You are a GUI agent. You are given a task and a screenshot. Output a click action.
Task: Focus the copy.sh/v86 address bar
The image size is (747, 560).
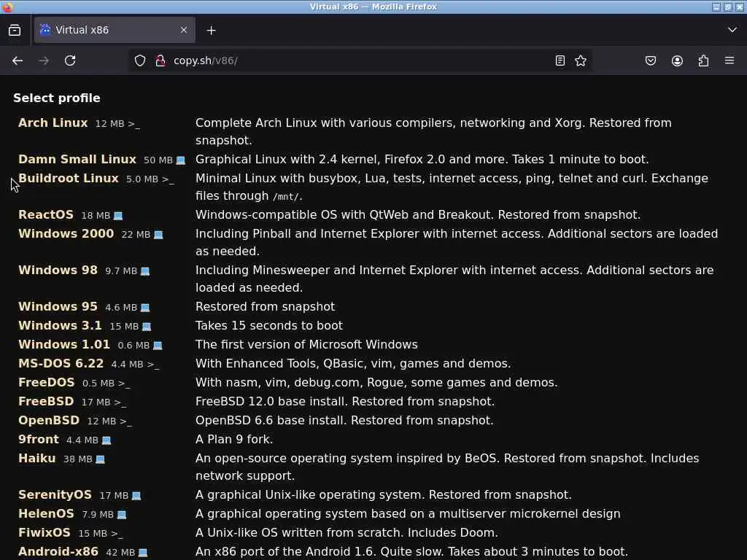pyautogui.click(x=360, y=61)
